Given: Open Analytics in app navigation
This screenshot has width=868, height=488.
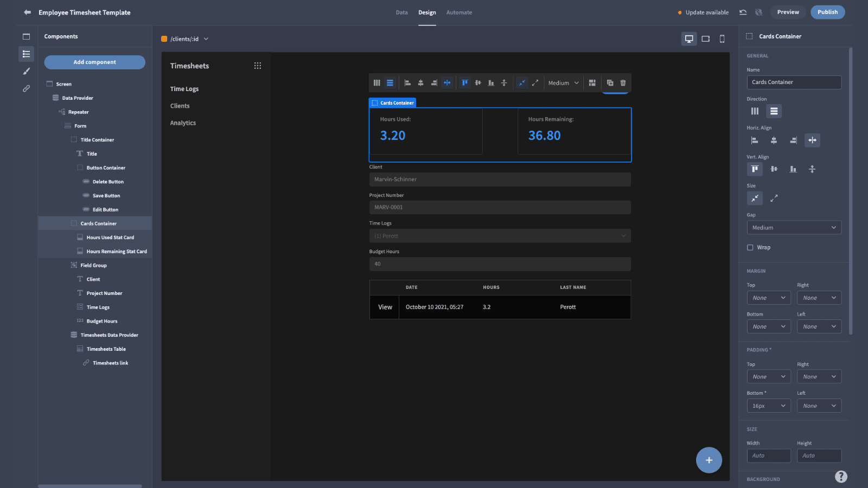Looking at the screenshot, I should pos(183,123).
